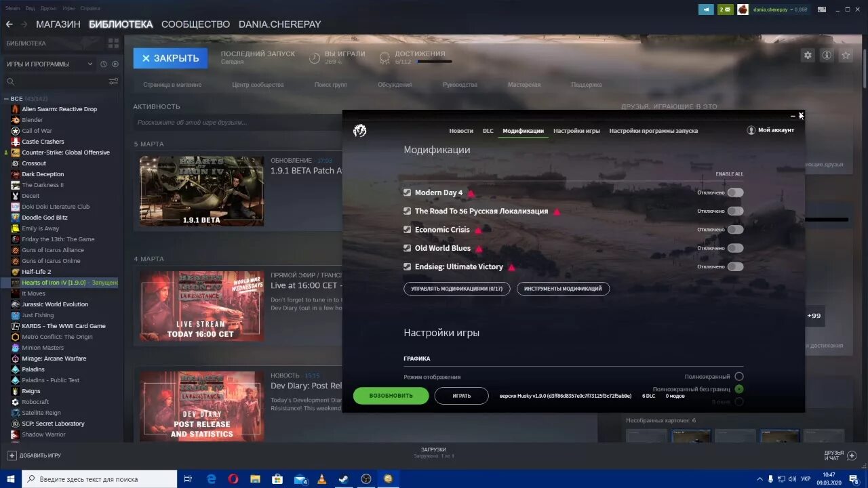
Task: Open Steam announcements megaphone icon
Action: 707,9
